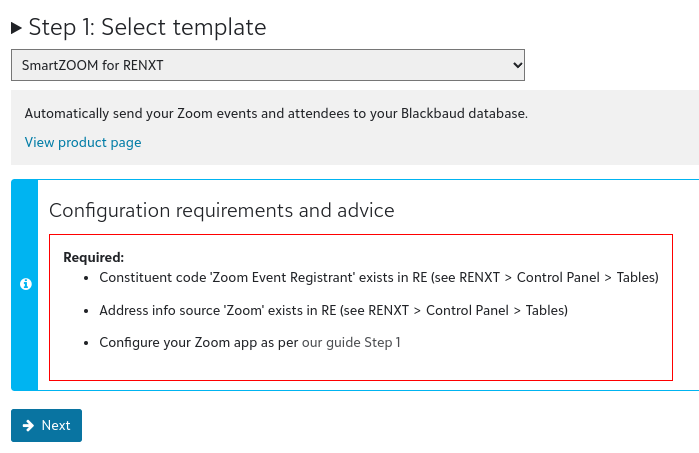699x453 pixels.
Task: Click the blue sidebar strip of the info box
Action: click(25, 285)
